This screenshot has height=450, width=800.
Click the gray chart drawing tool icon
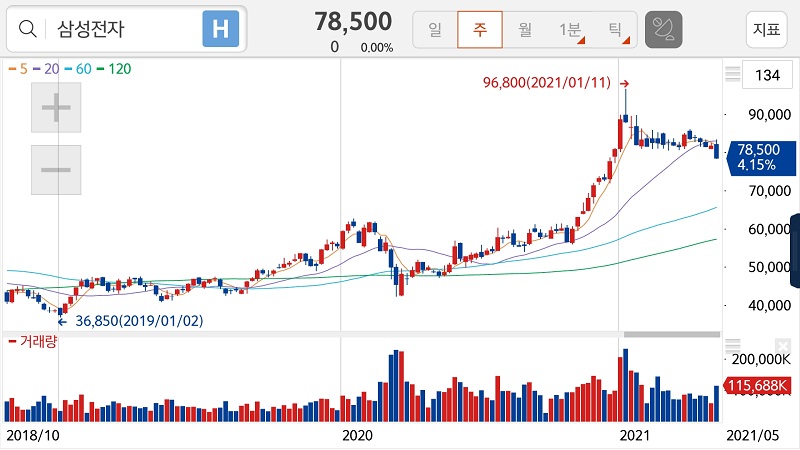point(663,30)
